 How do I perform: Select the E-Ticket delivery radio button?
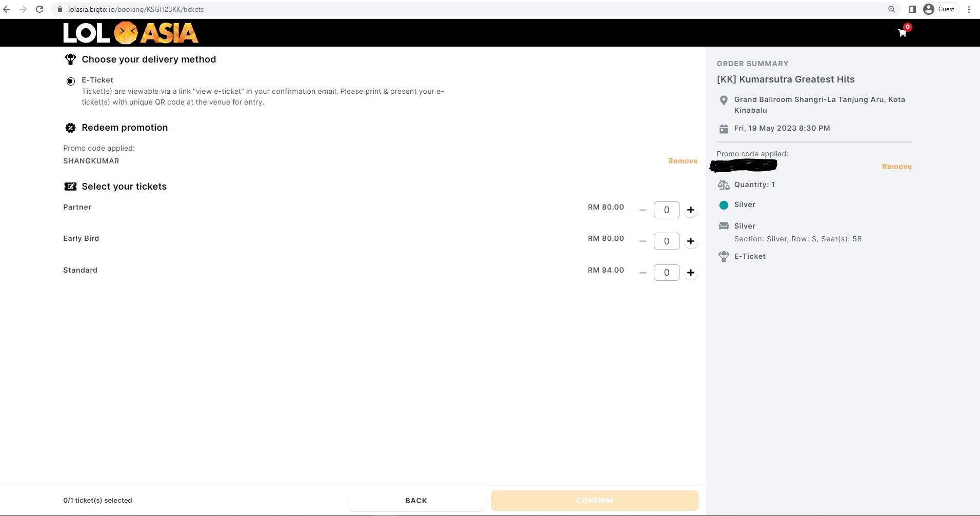click(x=70, y=81)
